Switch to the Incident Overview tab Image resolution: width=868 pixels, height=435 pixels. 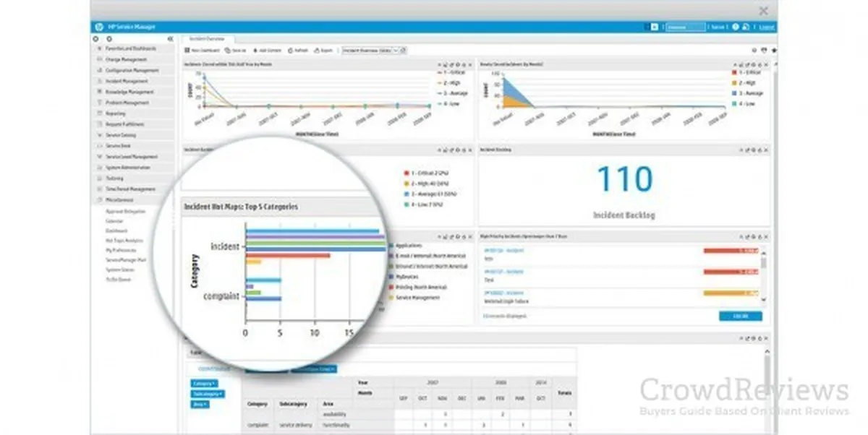(207, 38)
